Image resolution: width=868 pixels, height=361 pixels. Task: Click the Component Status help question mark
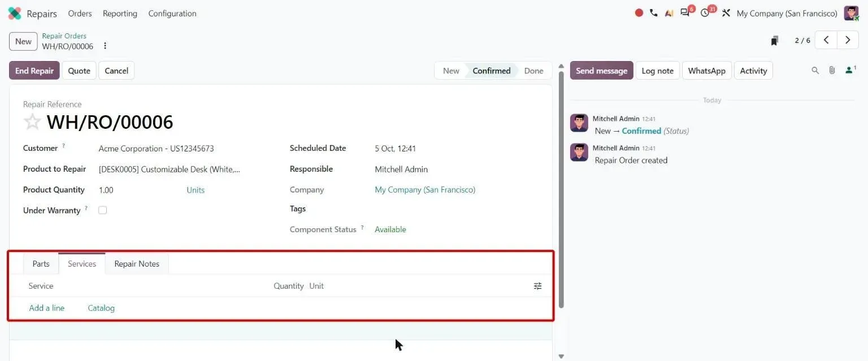362,227
